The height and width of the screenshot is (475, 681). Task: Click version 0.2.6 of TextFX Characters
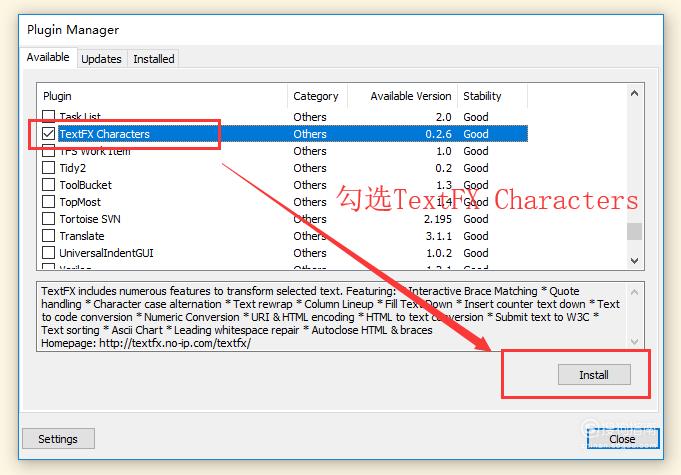click(x=438, y=134)
